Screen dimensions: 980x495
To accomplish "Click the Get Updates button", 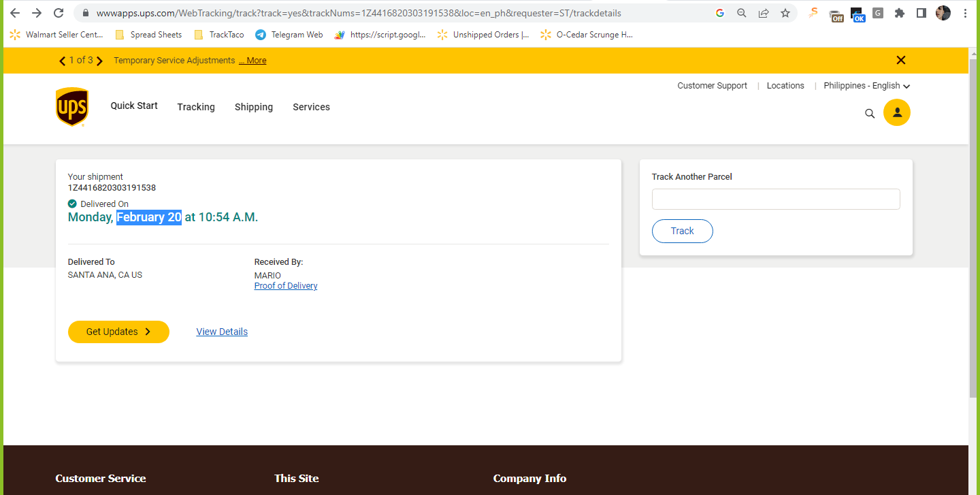I will (118, 332).
